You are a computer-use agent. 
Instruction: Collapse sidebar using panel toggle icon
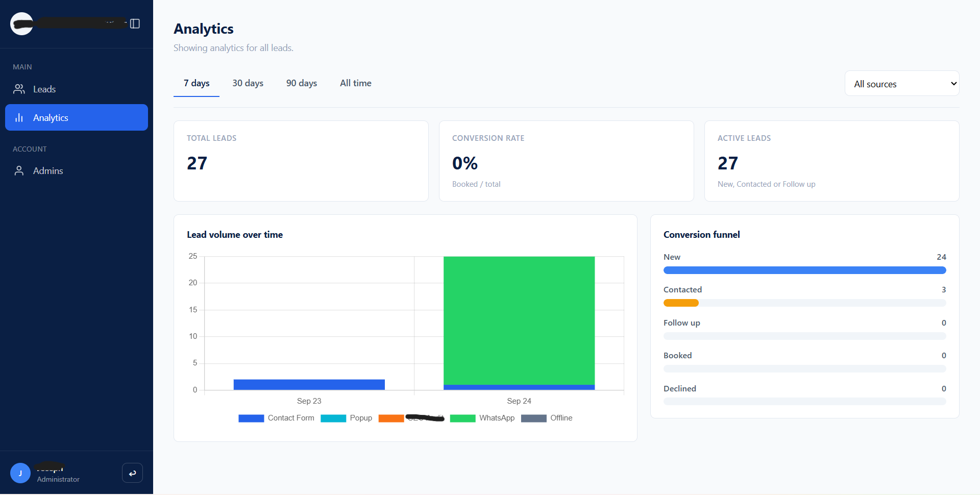point(135,23)
